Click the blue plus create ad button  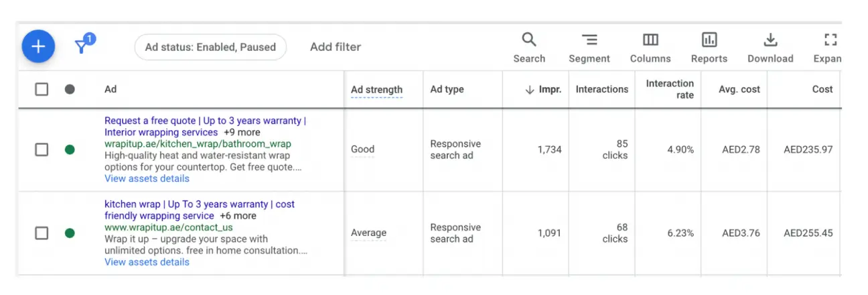pyautogui.click(x=38, y=46)
